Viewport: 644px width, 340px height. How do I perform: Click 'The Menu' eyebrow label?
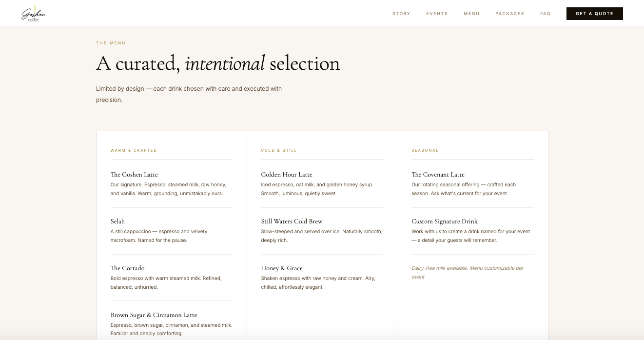pyautogui.click(x=111, y=43)
